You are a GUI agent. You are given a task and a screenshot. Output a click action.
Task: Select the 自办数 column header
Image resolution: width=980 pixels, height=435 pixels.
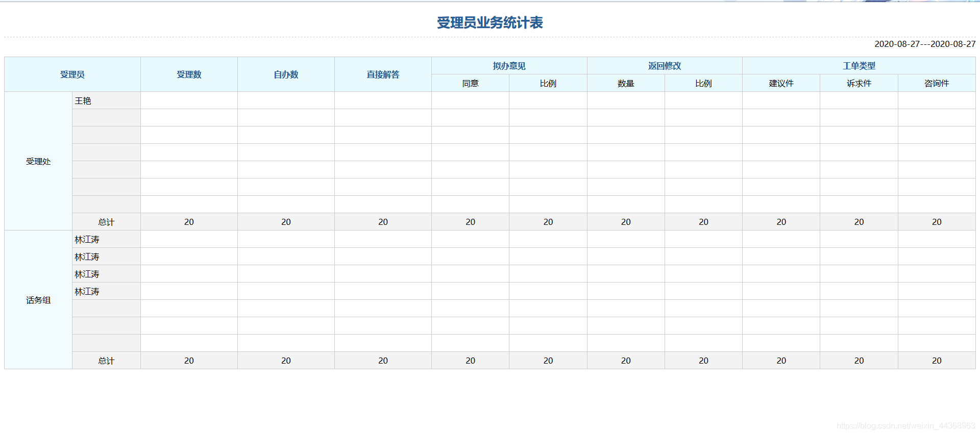coord(286,74)
